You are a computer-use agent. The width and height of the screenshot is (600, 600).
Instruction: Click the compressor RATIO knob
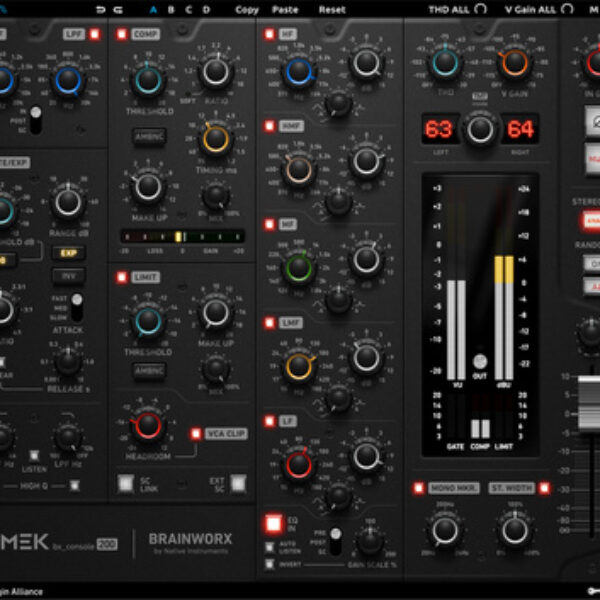point(216,72)
